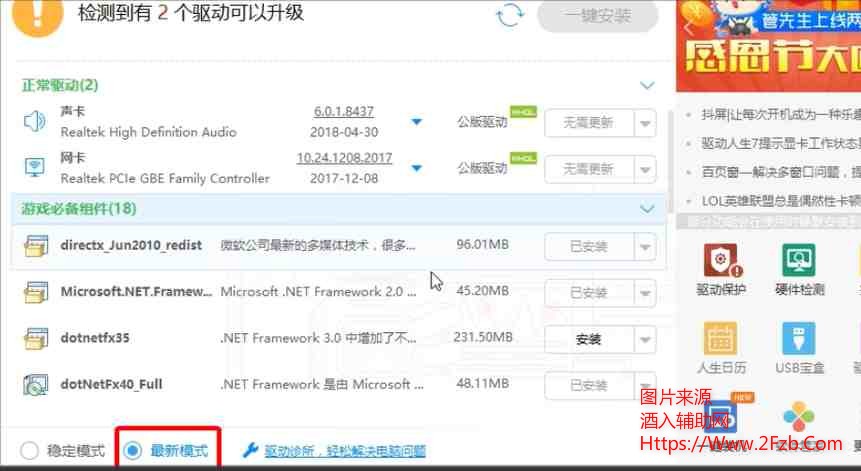The height and width of the screenshot is (471, 861).
Task: Open 硬件检测 hardware detection tool
Action: coord(800,269)
